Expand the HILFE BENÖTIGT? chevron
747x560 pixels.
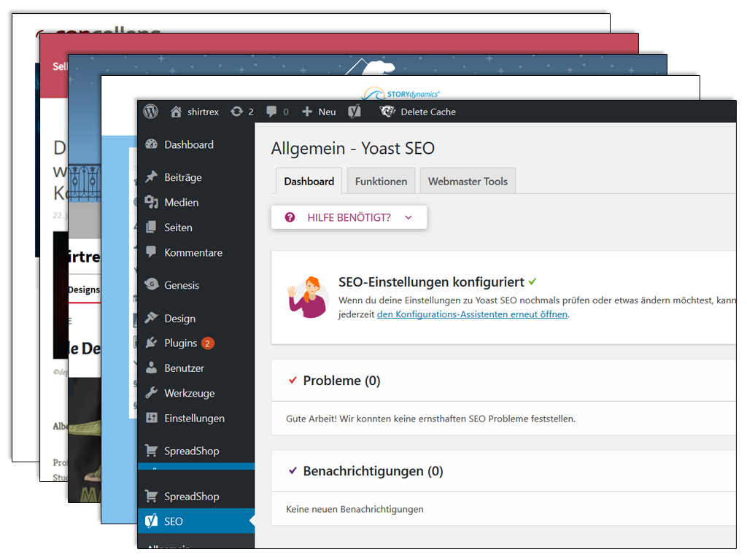pyautogui.click(x=409, y=217)
